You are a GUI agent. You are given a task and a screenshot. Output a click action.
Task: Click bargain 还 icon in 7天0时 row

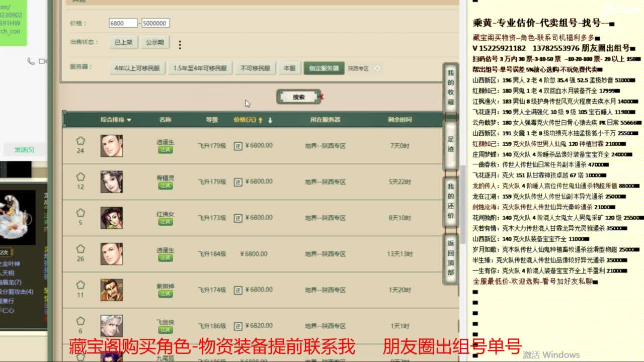point(238,146)
